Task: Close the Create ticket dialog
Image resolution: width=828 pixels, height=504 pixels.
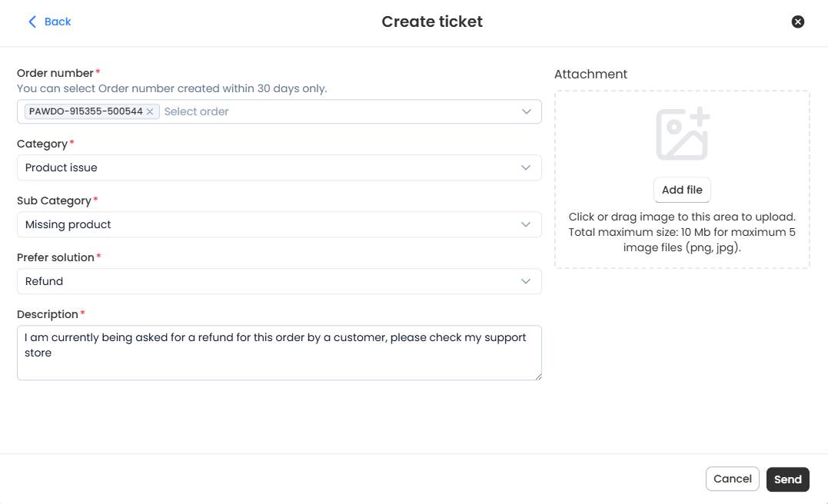Action: point(797,22)
